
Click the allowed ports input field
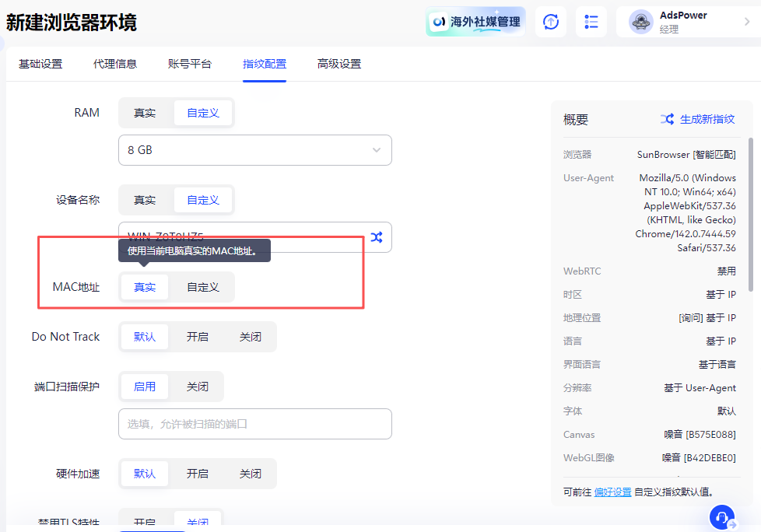(x=254, y=424)
